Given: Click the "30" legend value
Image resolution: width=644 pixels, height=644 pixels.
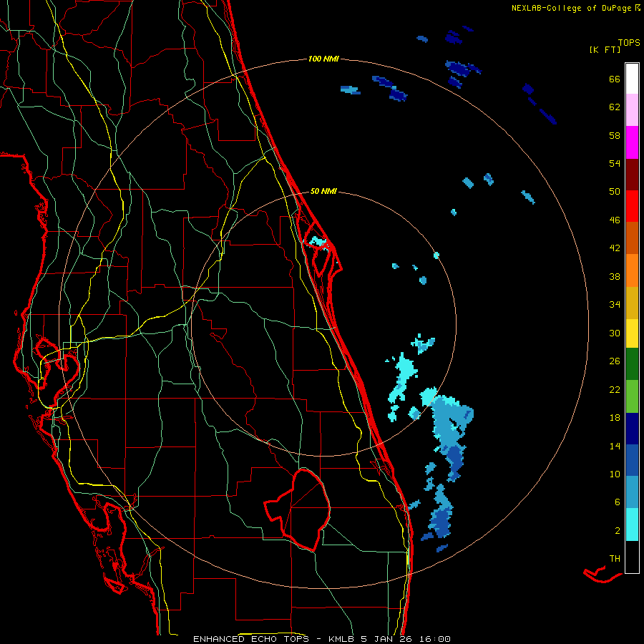Looking at the screenshot, I should click(615, 333).
